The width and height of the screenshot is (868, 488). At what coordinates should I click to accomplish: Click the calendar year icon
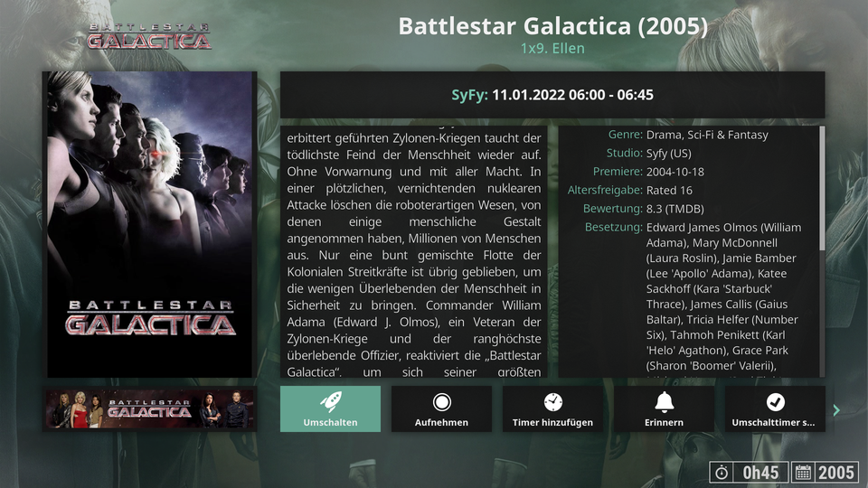pos(803,473)
